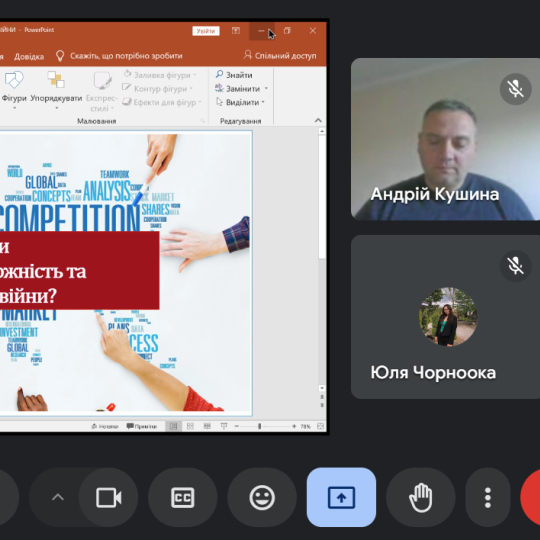This screenshot has height=540, width=540.
Task: Open the Виділити select dropdown
Action: (240, 102)
